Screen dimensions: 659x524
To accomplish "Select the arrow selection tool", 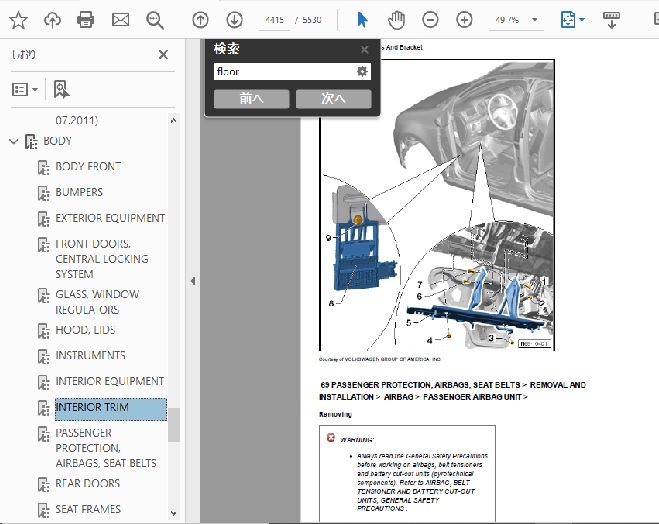I will click(x=362, y=20).
